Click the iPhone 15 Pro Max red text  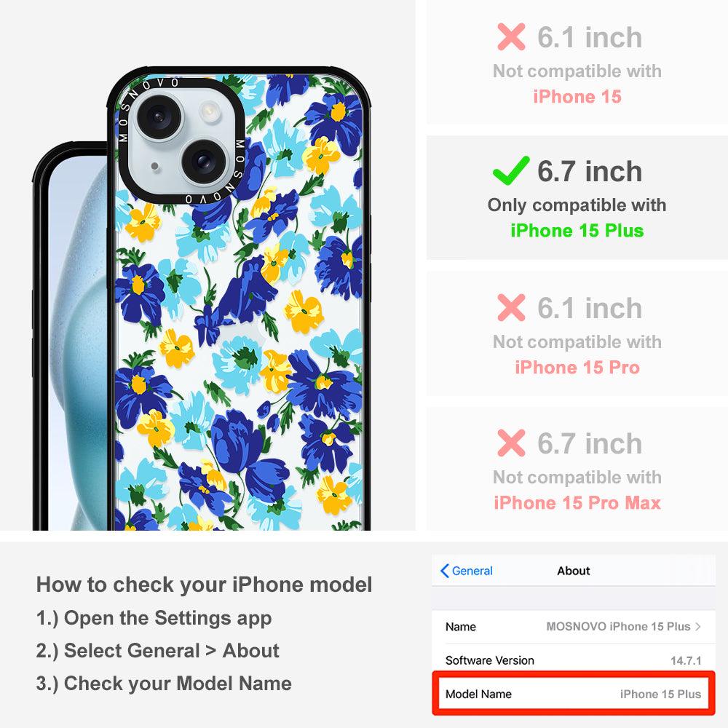tap(577, 503)
